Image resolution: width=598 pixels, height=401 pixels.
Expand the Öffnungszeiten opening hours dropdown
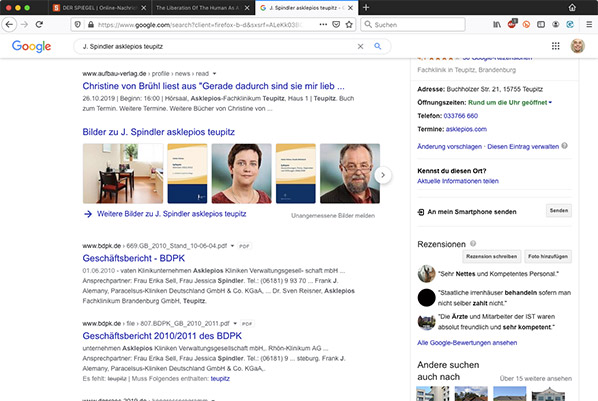tap(550, 103)
